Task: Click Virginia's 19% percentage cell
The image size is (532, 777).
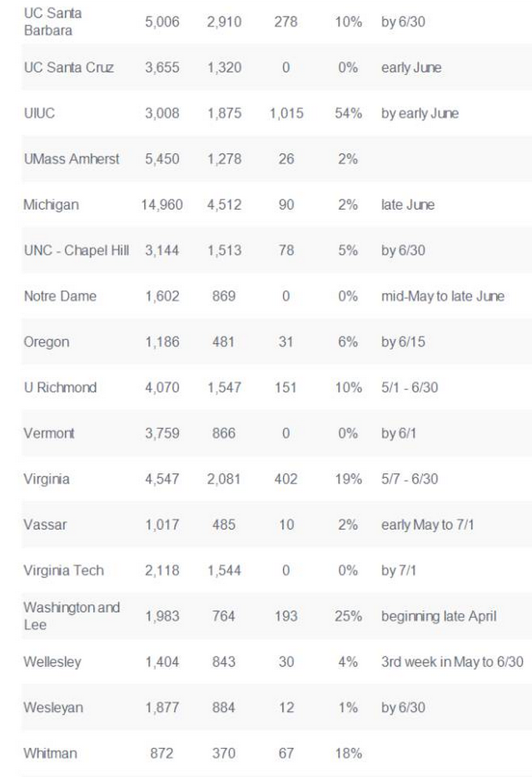Action: pos(347,479)
